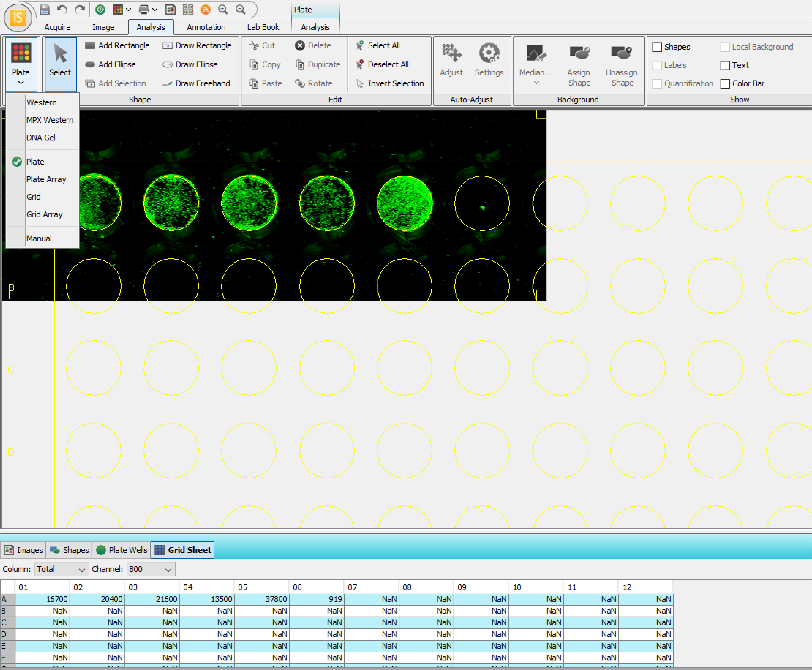Click Select All shapes
The image size is (812, 670).
(378, 45)
